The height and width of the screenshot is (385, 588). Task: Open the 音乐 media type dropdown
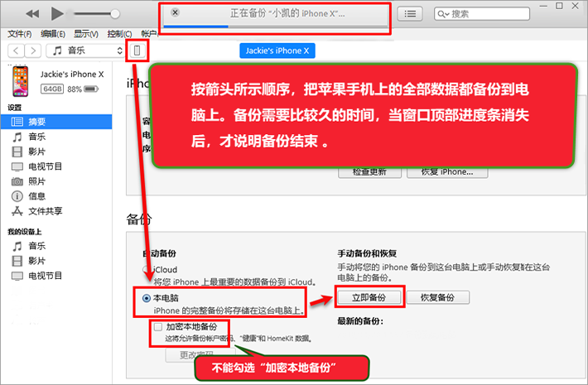[85, 51]
